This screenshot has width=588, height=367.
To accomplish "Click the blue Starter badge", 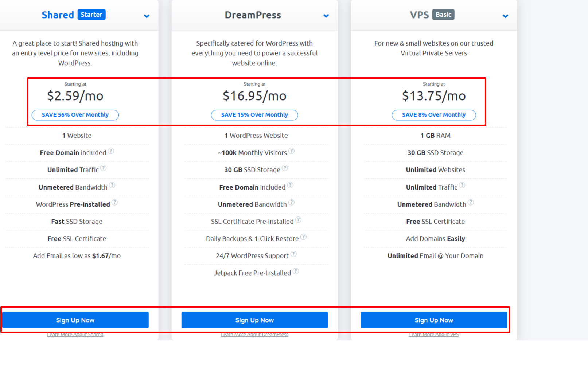I will click(91, 15).
